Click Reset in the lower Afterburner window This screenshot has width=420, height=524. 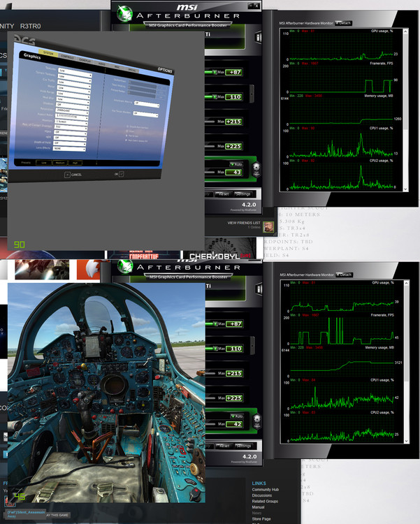[223, 446]
